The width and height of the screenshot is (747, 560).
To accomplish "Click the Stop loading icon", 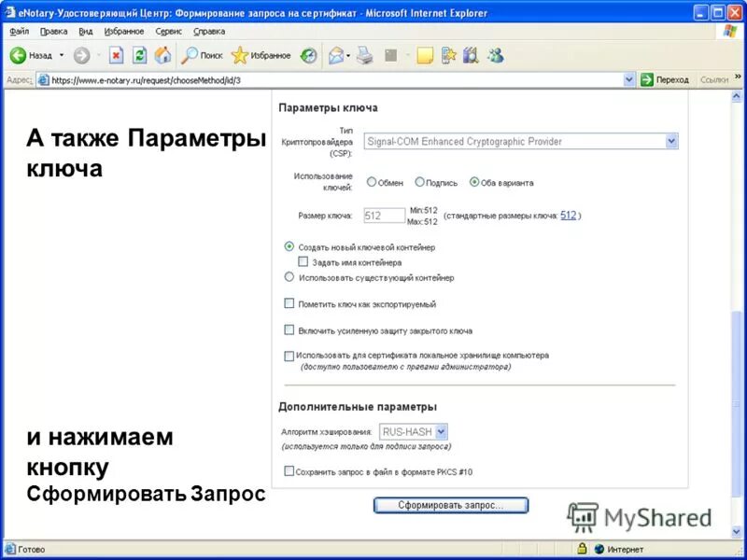I will (x=115, y=53).
